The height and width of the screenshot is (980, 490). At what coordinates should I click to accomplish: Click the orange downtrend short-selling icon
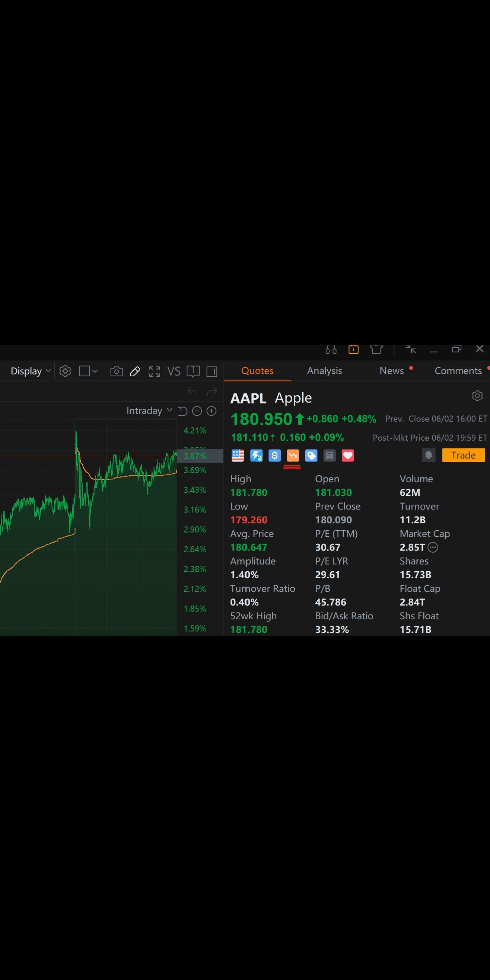(293, 455)
